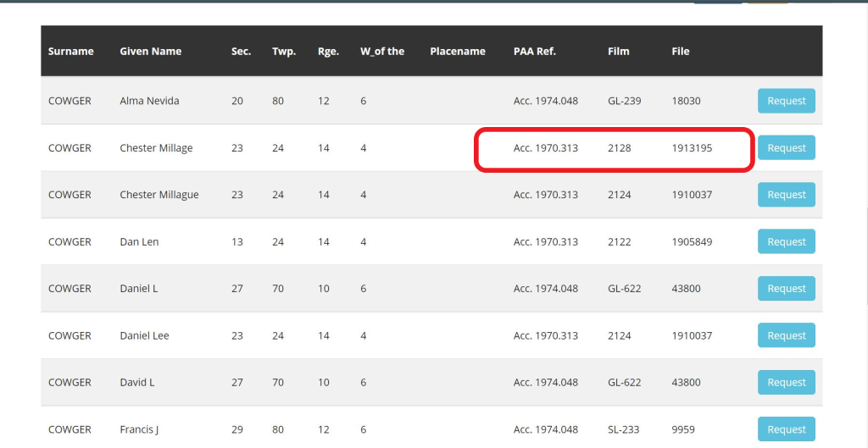Request the Chester Millage record
The image size is (868, 448).
tap(786, 148)
